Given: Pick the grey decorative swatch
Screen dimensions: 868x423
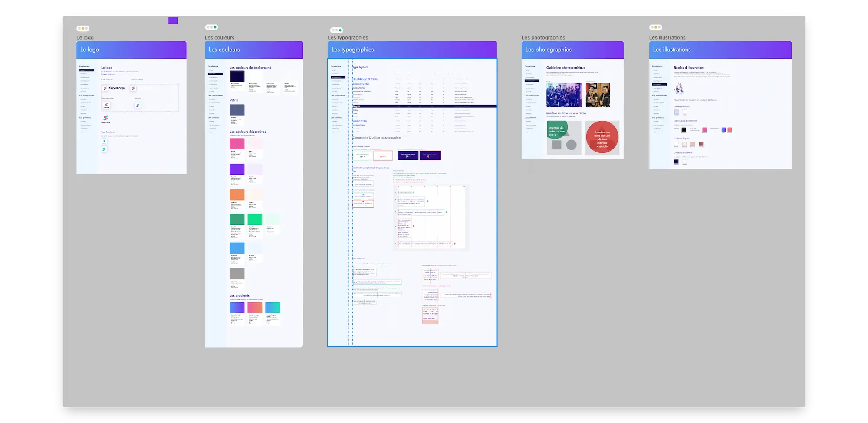Looking at the screenshot, I should [237, 274].
